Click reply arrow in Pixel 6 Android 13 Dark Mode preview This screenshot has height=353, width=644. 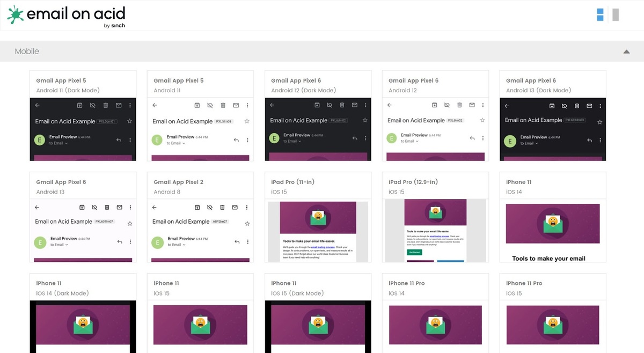590,140
